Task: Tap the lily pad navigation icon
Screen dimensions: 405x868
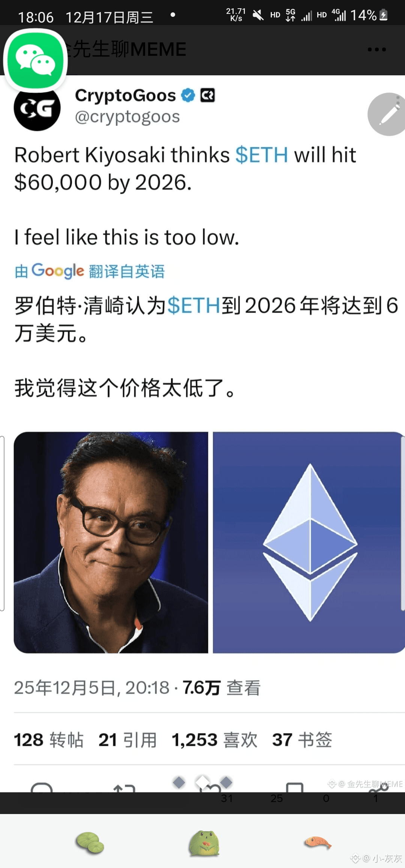Action: point(90,843)
